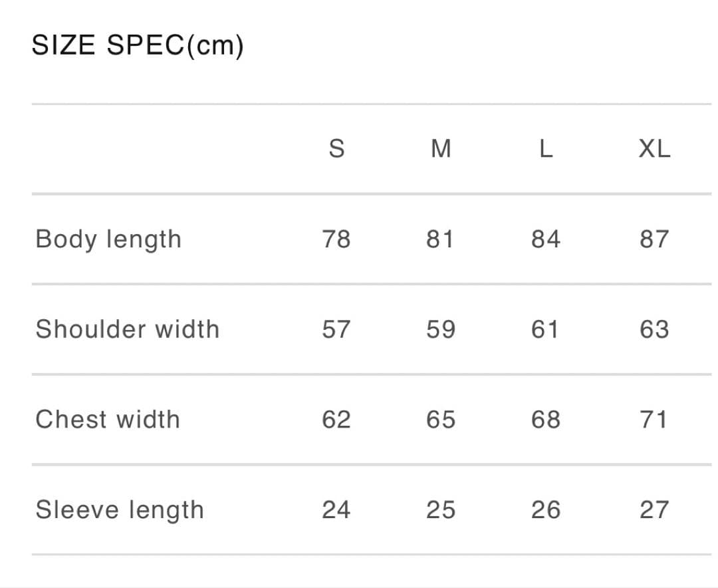Click the Sleeve length row label
The image size is (718, 588).
(x=120, y=510)
